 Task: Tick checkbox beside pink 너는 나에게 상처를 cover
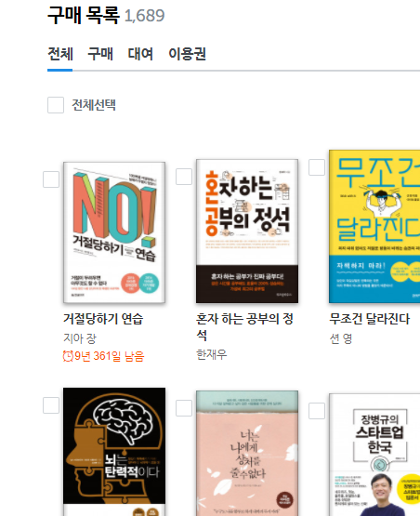184,408
